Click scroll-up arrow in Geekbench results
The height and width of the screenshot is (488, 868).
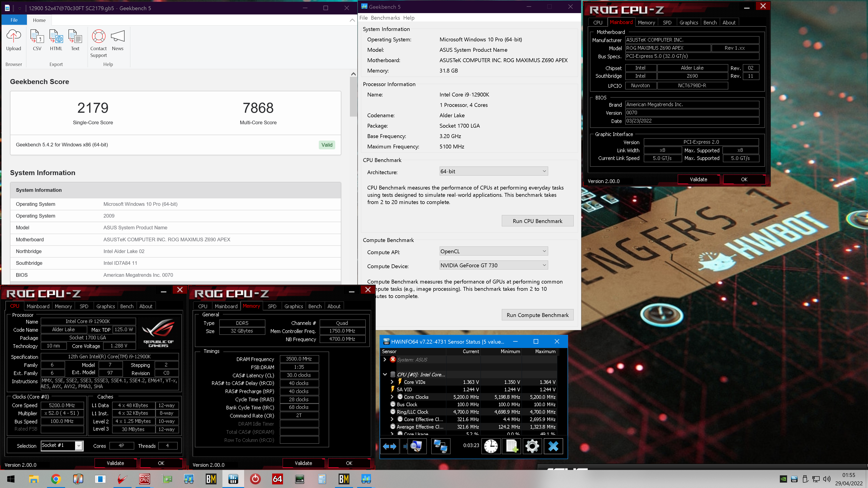coord(353,74)
